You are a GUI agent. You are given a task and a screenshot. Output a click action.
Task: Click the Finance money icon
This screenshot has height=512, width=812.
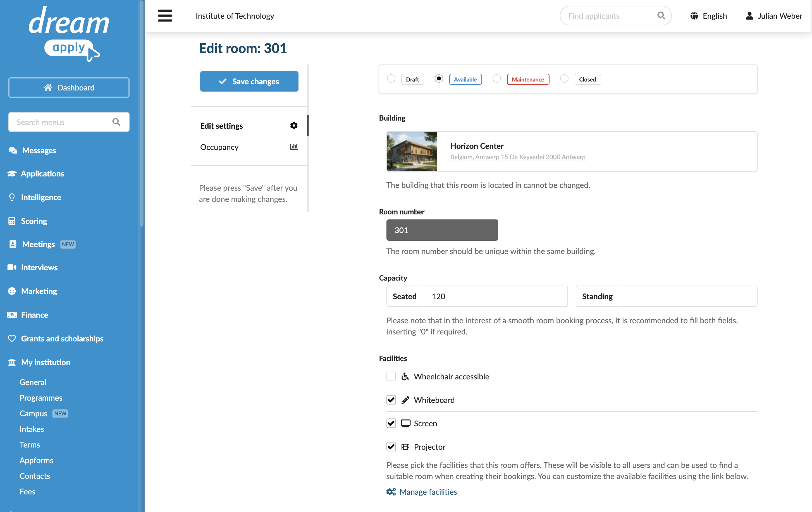12,315
